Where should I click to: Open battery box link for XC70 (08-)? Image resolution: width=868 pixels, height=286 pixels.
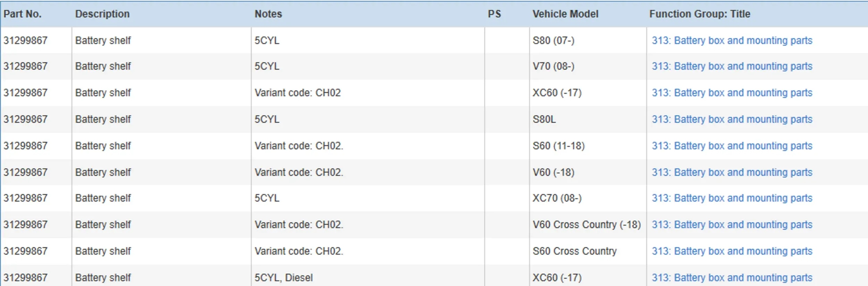tap(732, 198)
